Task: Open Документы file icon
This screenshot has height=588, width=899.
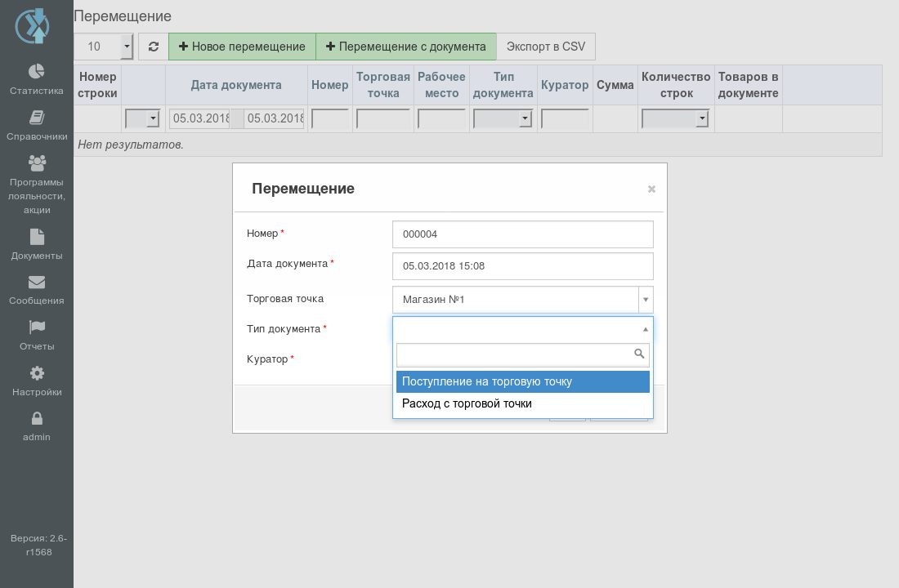Action: [37, 237]
